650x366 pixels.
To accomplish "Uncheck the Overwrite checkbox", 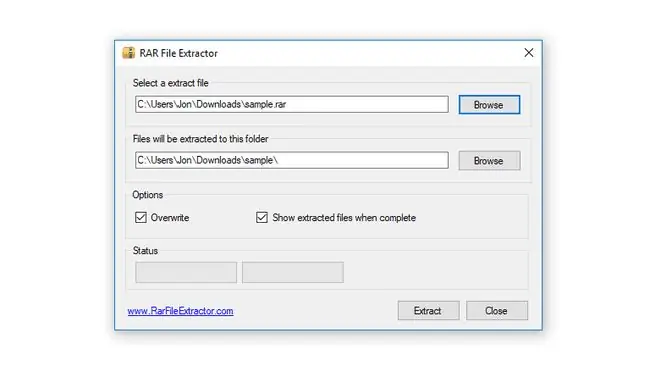I will click(141, 217).
